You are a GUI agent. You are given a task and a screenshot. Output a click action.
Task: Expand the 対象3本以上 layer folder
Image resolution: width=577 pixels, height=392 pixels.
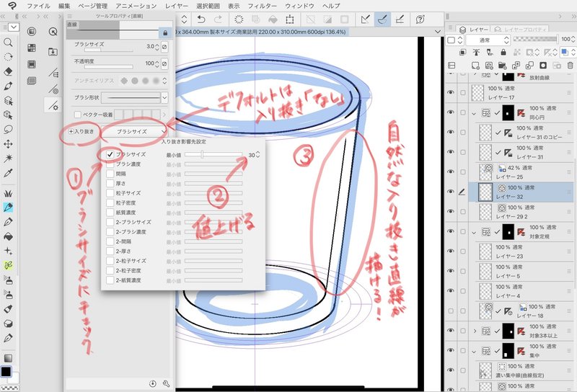[x=474, y=331]
